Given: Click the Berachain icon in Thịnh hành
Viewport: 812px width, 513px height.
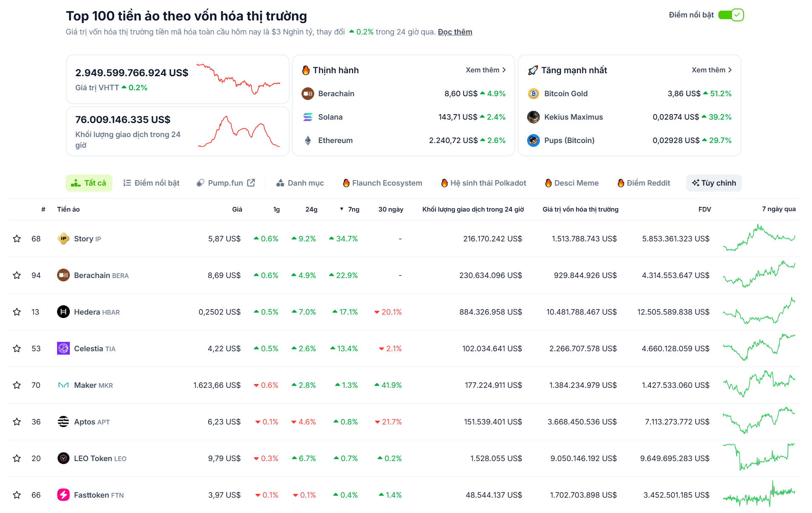Looking at the screenshot, I should pyautogui.click(x=308, y=94).
